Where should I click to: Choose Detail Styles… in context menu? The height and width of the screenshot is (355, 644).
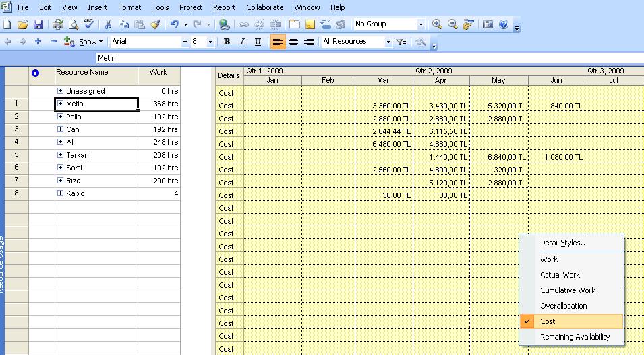tap(564, 243)
